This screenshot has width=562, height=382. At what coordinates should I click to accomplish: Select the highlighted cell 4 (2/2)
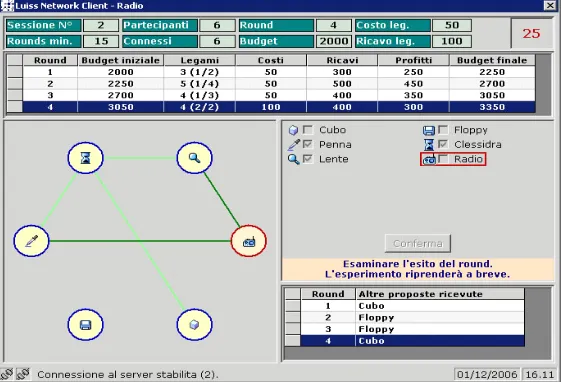tap(200, 107)
